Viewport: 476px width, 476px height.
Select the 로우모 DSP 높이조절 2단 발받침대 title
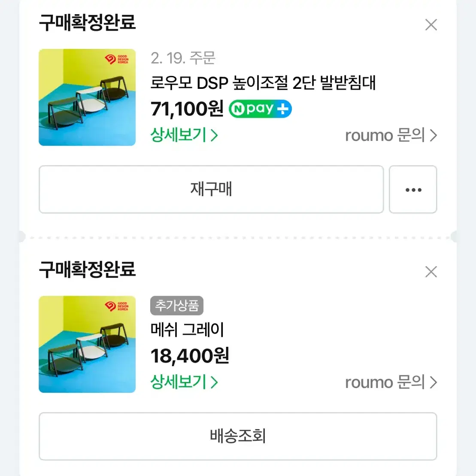[263, 83]
